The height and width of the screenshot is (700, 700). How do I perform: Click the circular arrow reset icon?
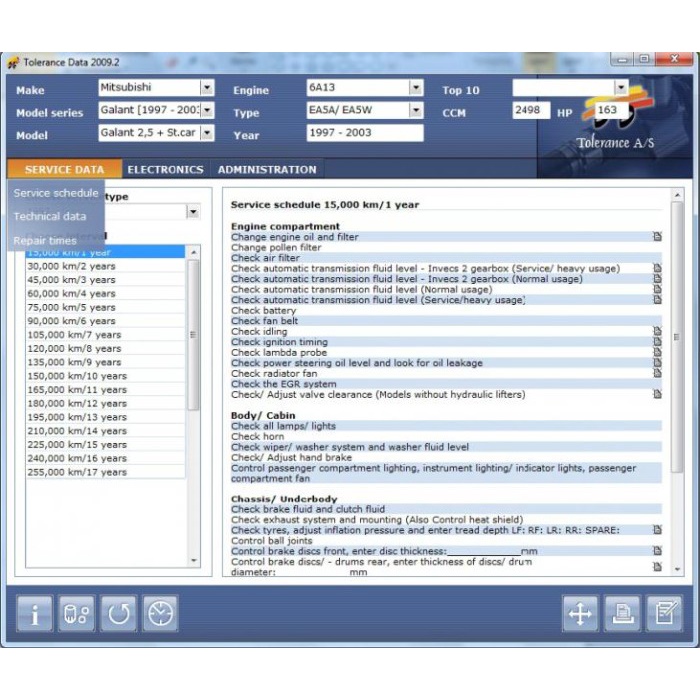pos(118,613)
